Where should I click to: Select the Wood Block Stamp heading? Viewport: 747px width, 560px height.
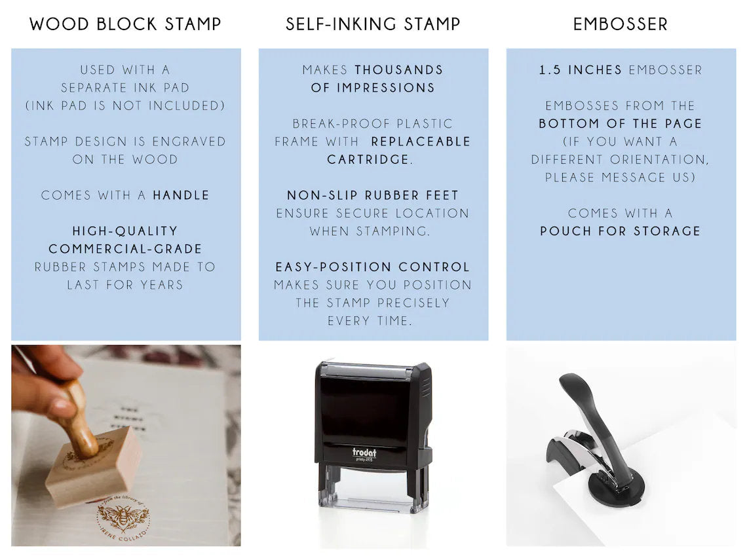[x=125, y=25]
